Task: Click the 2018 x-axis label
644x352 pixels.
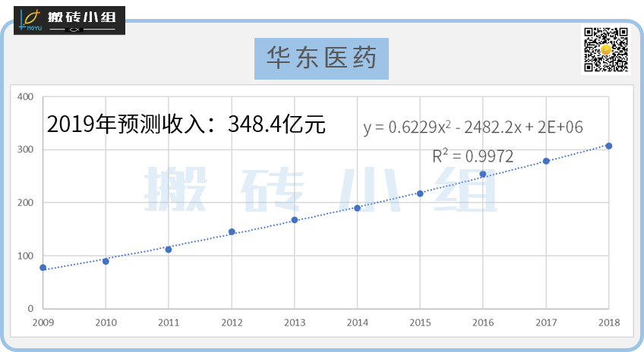Action: tap(609, 322)
